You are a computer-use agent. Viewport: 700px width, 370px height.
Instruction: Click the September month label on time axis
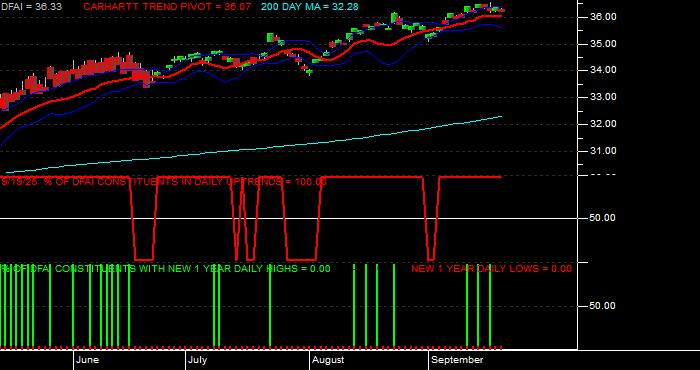click(x=458, y=360)
